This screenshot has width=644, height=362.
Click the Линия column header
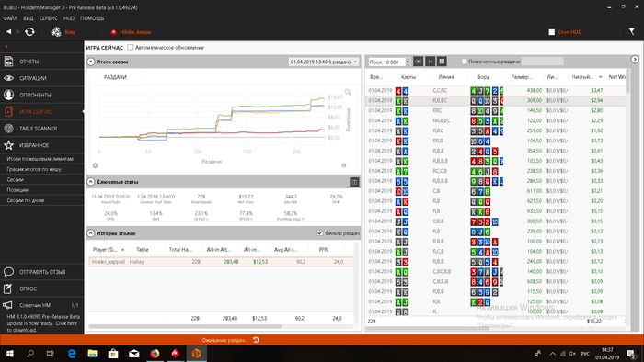pos(446,77)
